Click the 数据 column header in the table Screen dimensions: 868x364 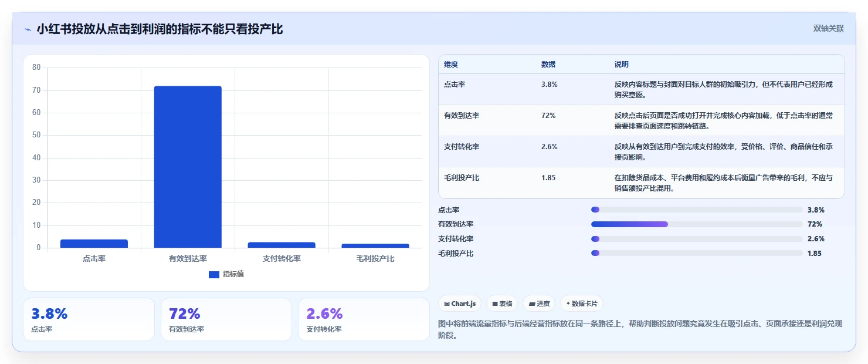548,64
